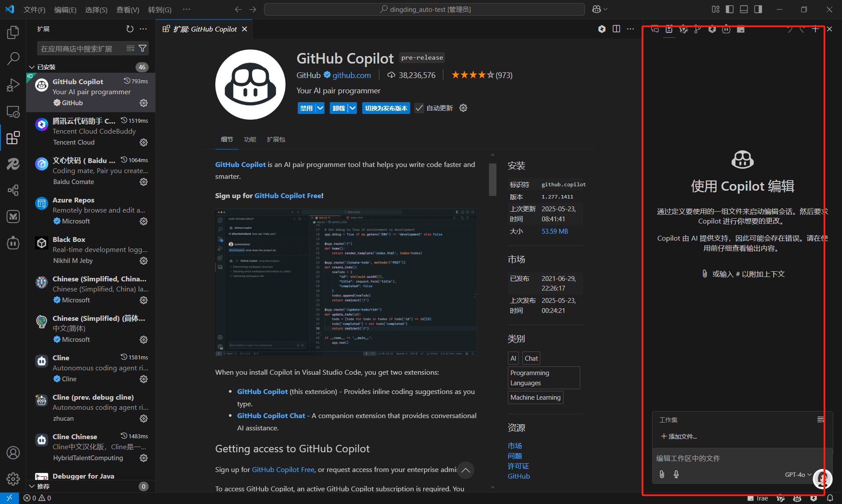Screen dimensions: 842x504
Task: Refresh the extensions list
Action: point(130,29)
